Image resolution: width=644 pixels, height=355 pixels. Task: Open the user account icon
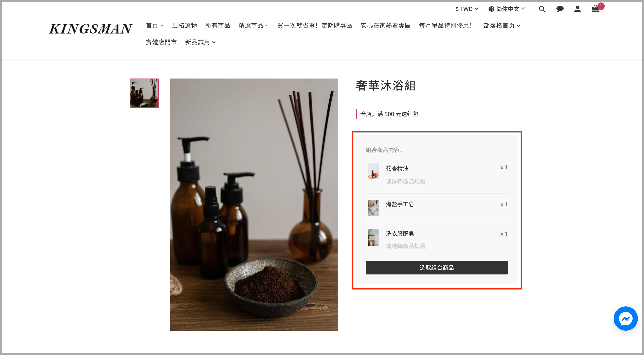pyautogui.click(x=577, y=9)
